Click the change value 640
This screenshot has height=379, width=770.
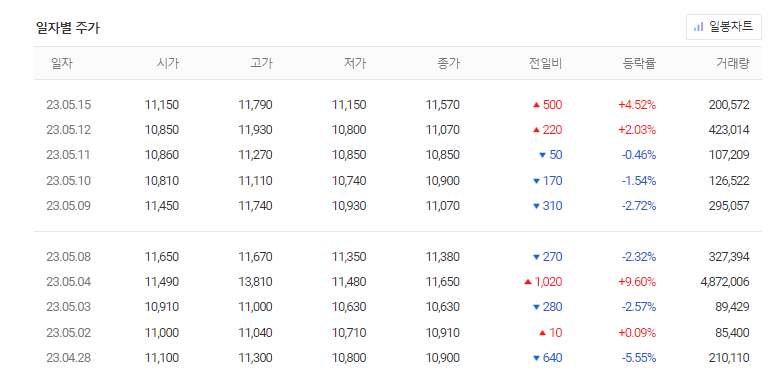552,358
